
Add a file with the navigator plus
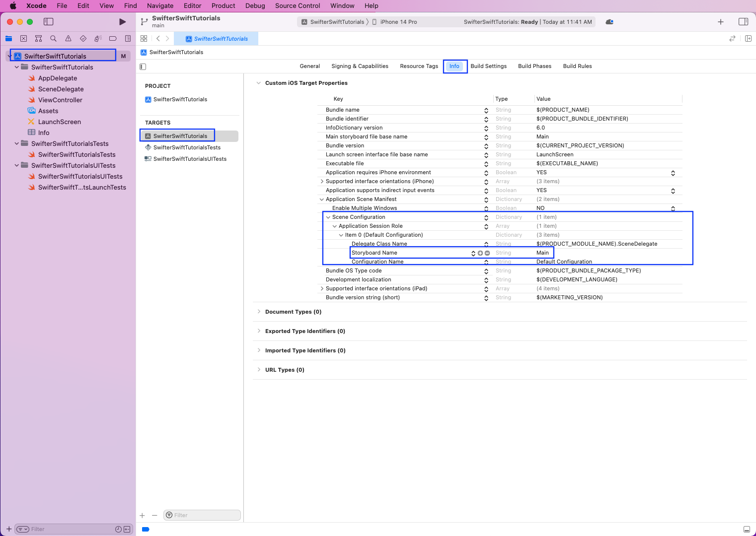8,530
